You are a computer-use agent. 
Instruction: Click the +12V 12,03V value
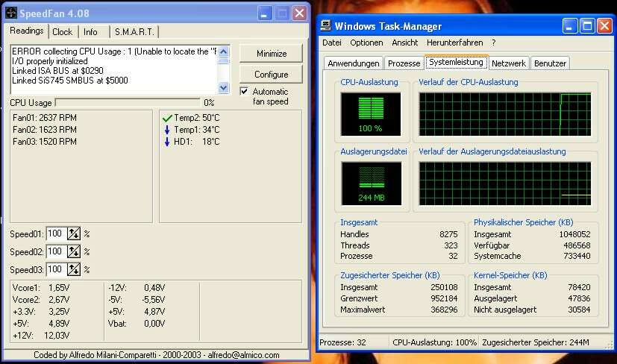[57, 336]
